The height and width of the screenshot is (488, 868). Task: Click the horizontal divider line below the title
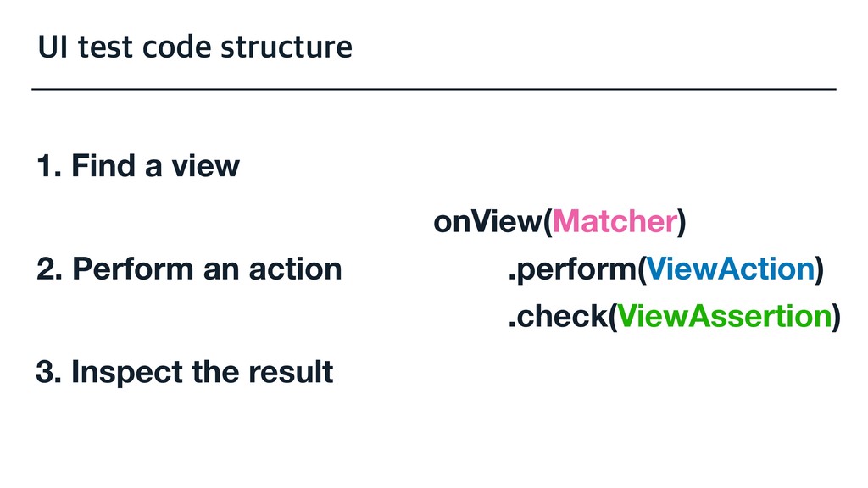click(x=433, y=88)
